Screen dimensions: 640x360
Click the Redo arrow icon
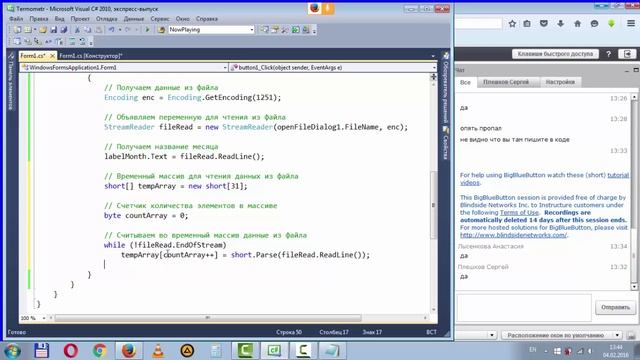128,30
